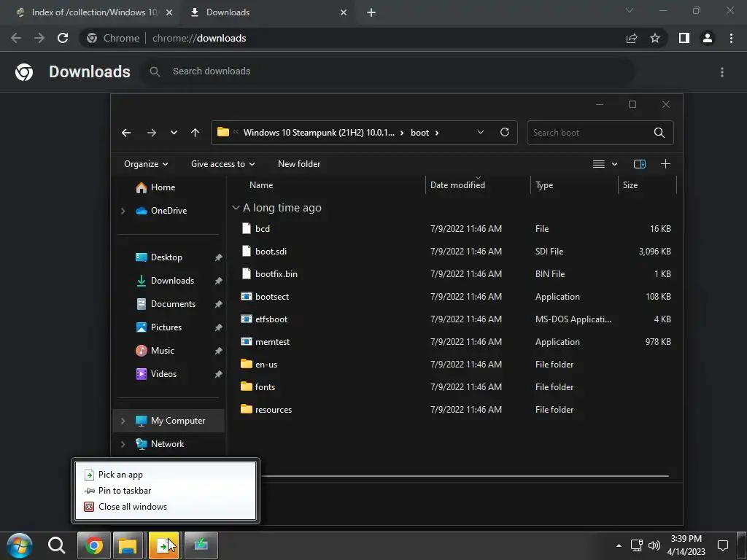Open the Music quick access folder
Image resolution: width=747 pixels, height=560 pixels.
[163, 351]
